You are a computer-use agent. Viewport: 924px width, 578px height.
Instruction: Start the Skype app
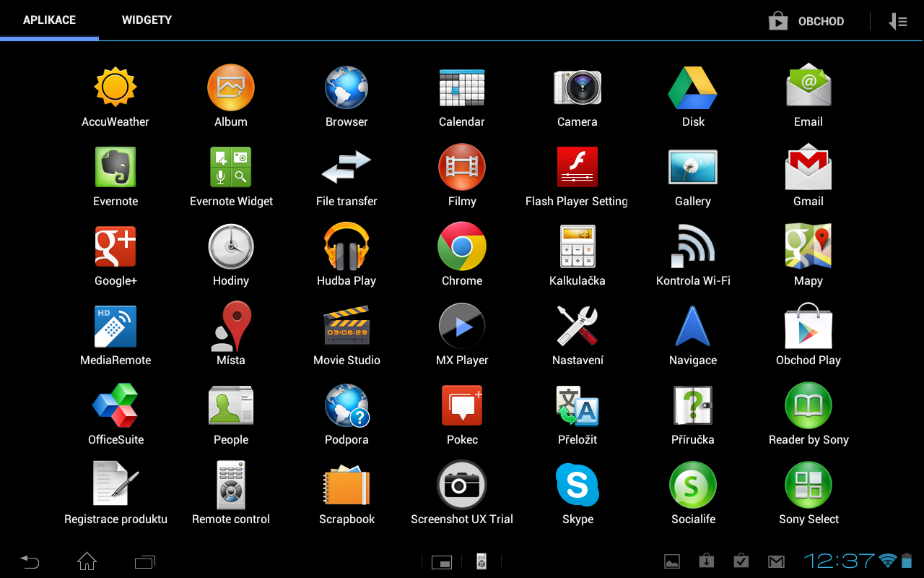(577, 484)
